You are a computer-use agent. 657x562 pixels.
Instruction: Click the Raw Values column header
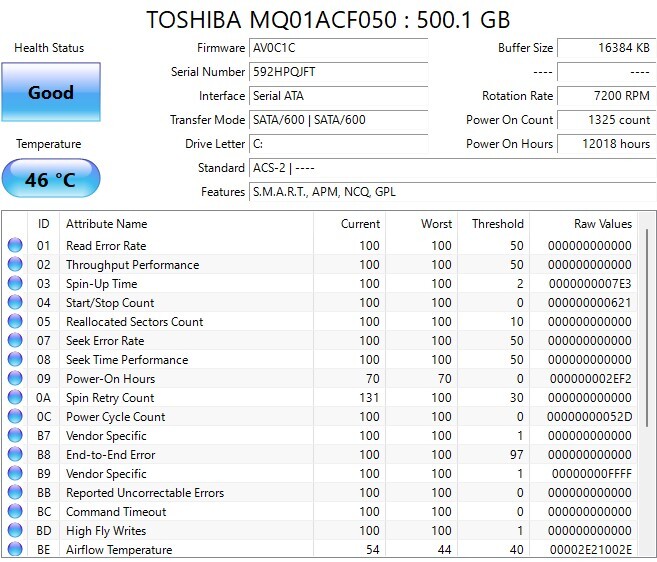[583, 224]
